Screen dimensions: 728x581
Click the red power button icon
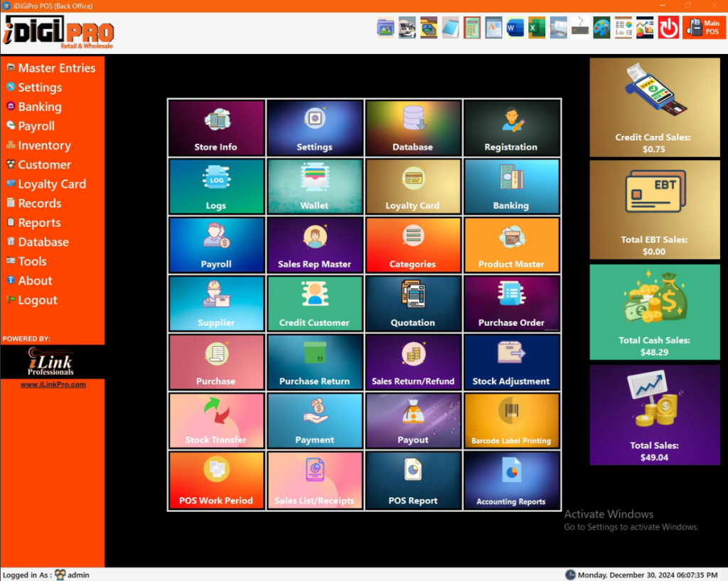tap(668, 28)
